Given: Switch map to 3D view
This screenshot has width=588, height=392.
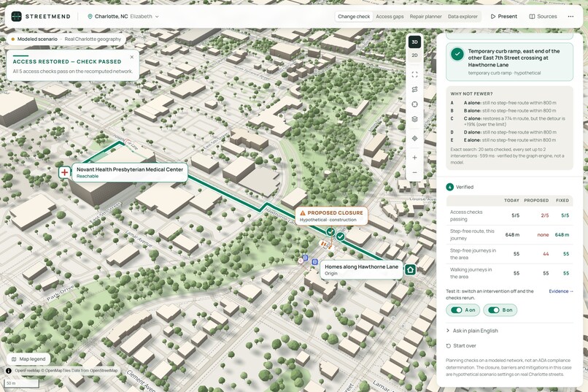Looking at the screenshot, I should (x=414, y=42).
